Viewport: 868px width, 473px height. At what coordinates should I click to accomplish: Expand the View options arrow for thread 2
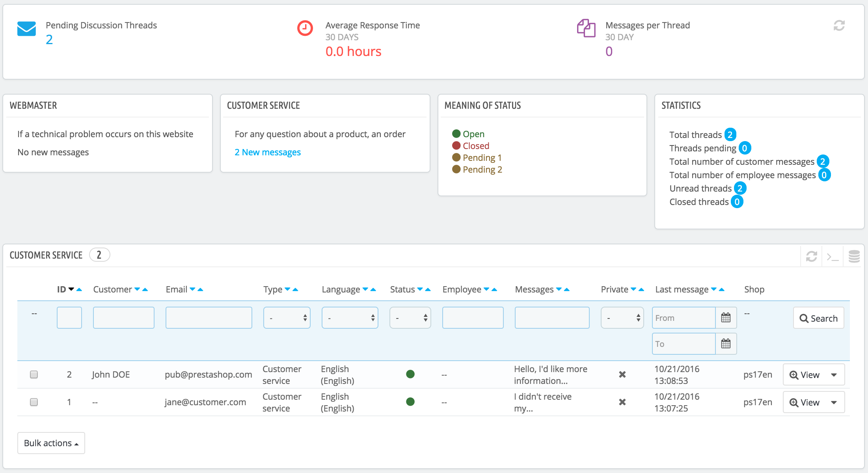tap(834, 375)
